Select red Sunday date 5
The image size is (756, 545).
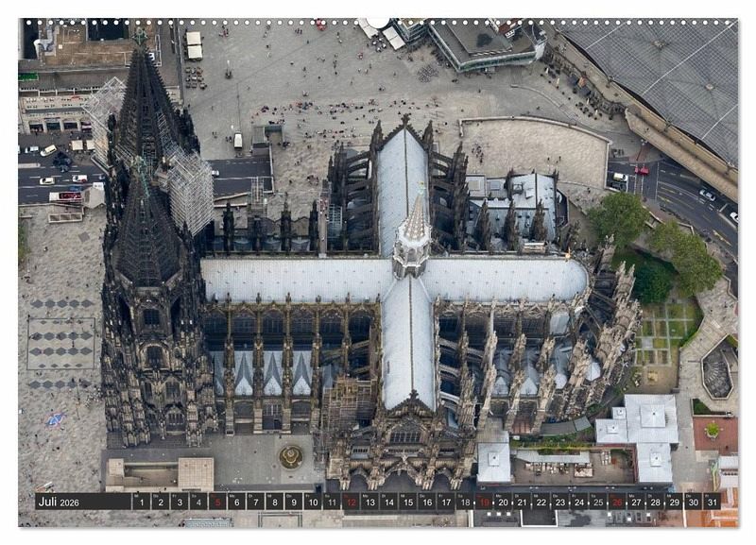217,502
